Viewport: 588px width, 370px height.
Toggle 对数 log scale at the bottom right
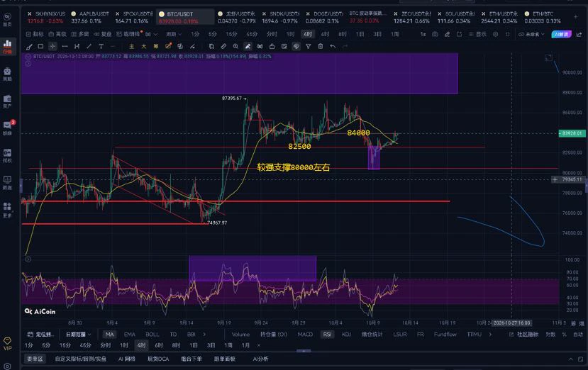click(x=550, y=334)
